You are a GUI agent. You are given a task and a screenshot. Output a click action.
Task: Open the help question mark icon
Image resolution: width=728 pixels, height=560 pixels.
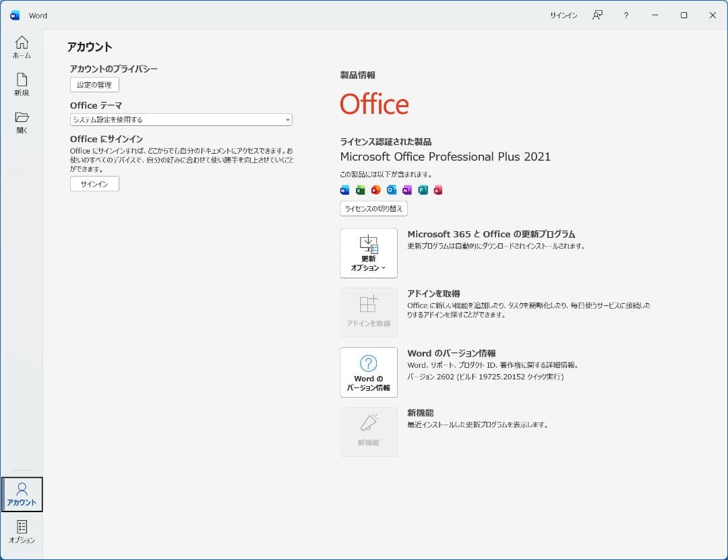(x=626, y=15)
